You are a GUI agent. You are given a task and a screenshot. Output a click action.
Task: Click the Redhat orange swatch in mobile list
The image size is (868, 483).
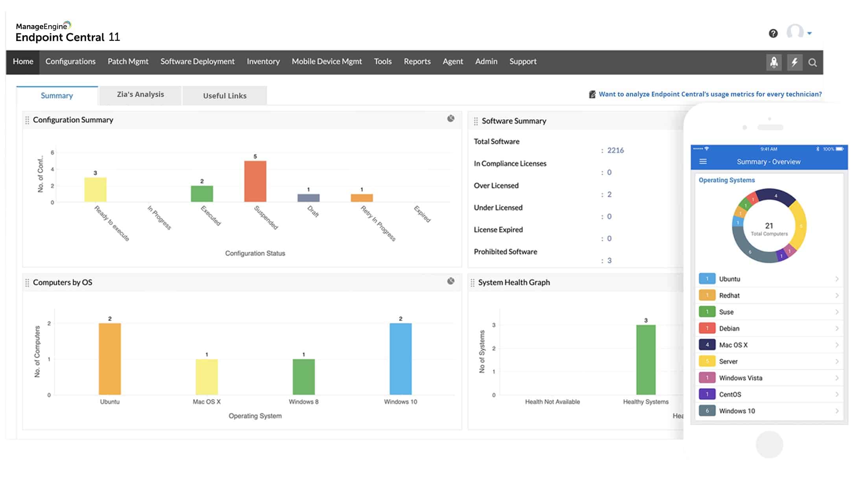(x=707, y=295)
